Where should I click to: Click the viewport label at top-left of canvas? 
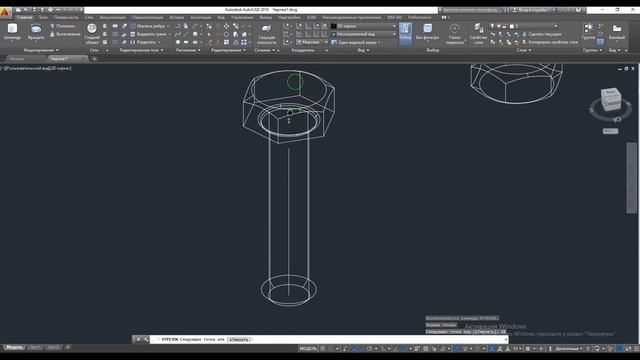click(x=36, y=68)
